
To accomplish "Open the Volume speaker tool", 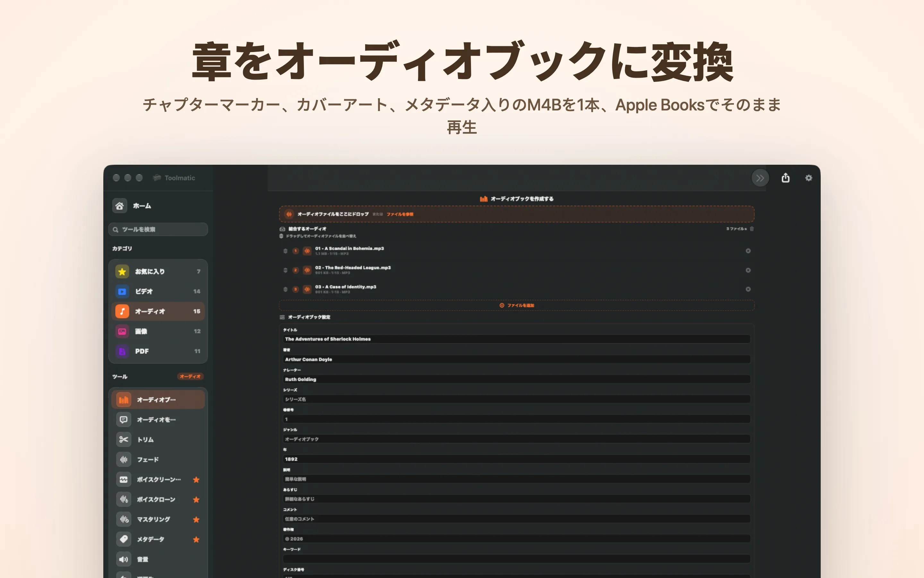I will (x=158, y=559).
